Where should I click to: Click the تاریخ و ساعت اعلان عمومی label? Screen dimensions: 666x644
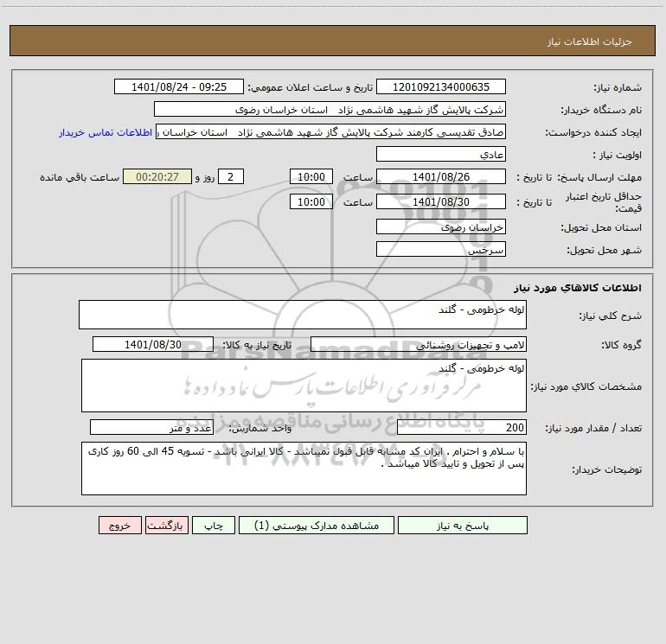(310, 87)
